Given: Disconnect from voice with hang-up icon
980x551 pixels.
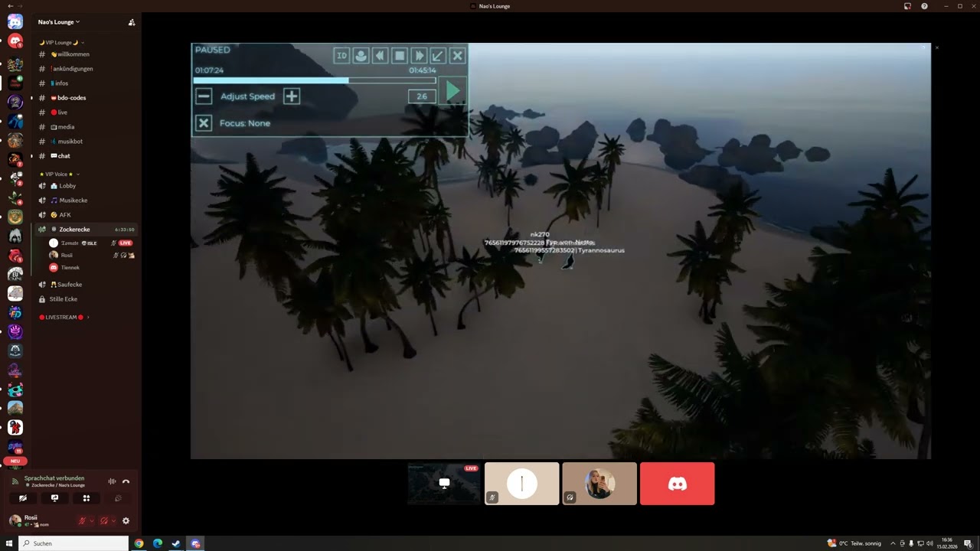Looking at the screenshot, I should coord(126,481).
